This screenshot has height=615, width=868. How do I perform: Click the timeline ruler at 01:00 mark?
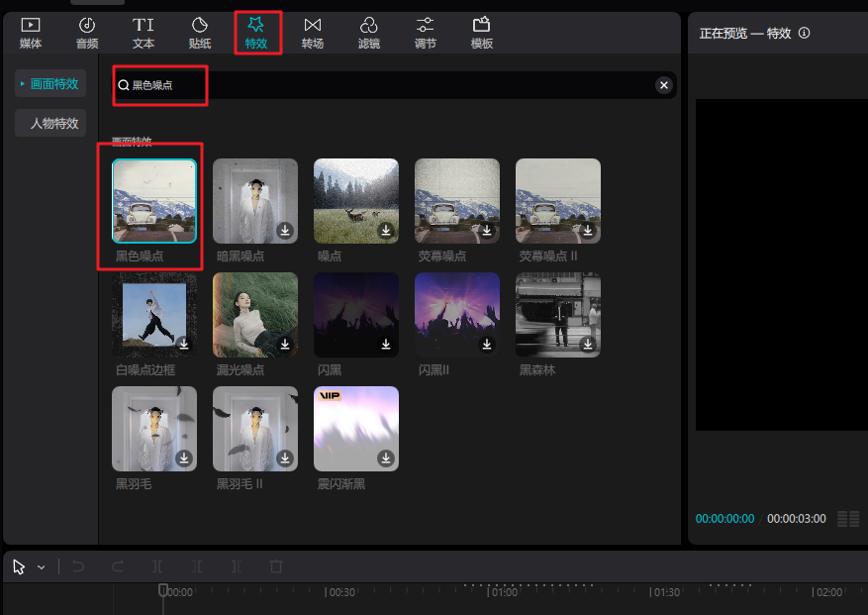click(491, 592)
